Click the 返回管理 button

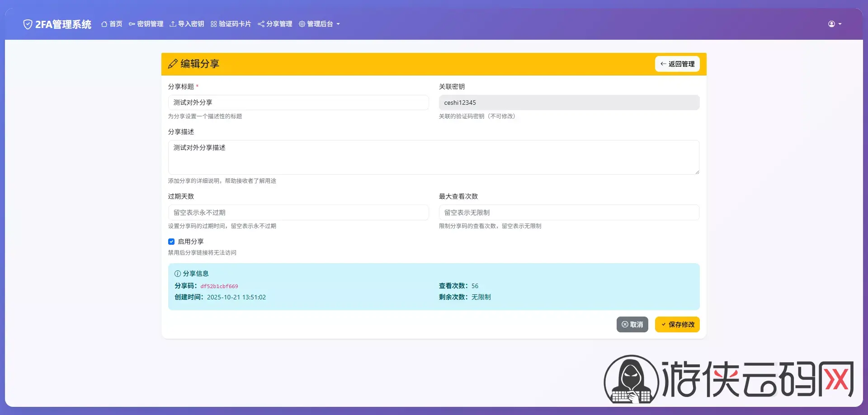[677, 64]
